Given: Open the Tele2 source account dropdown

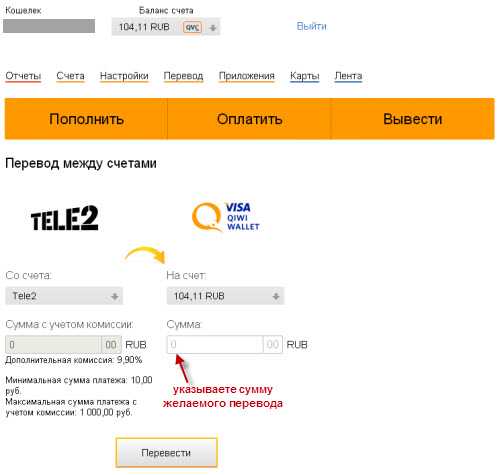Looking at the screenshot, I should pos(64,296).
